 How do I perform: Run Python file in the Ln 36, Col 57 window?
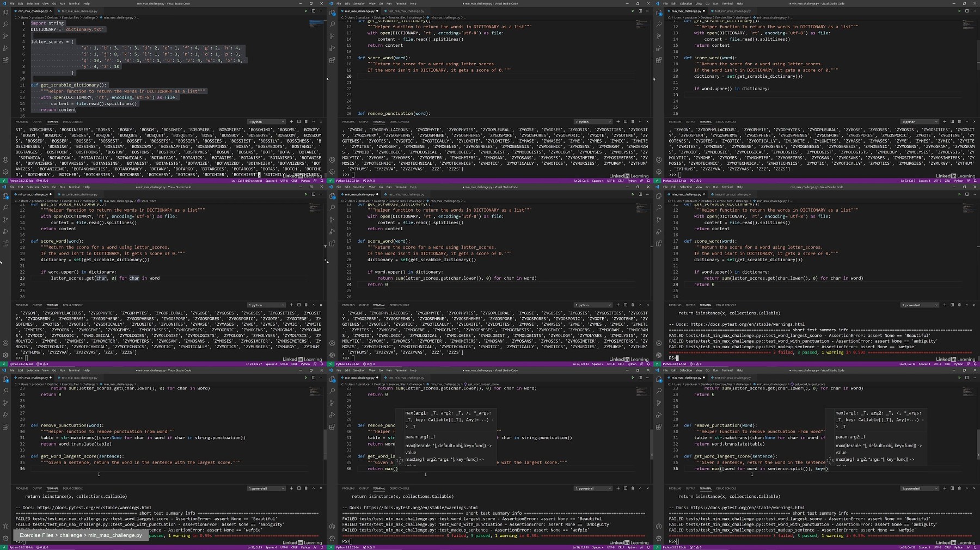959,378
